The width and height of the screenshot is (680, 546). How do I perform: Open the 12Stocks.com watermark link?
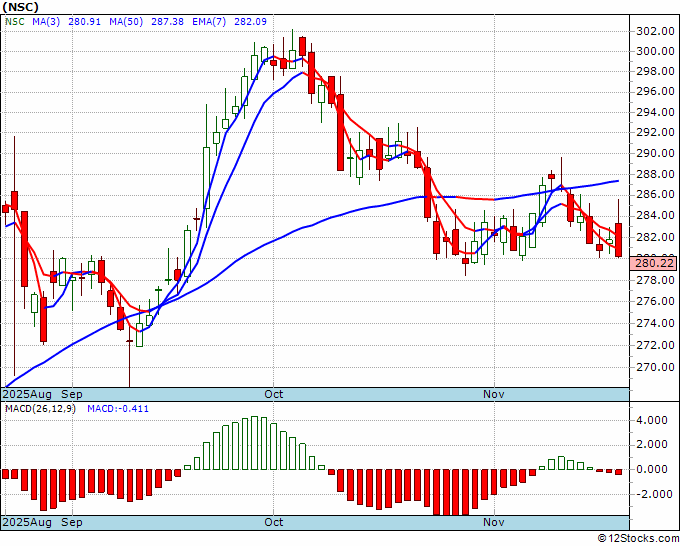[x=639, y=538]
